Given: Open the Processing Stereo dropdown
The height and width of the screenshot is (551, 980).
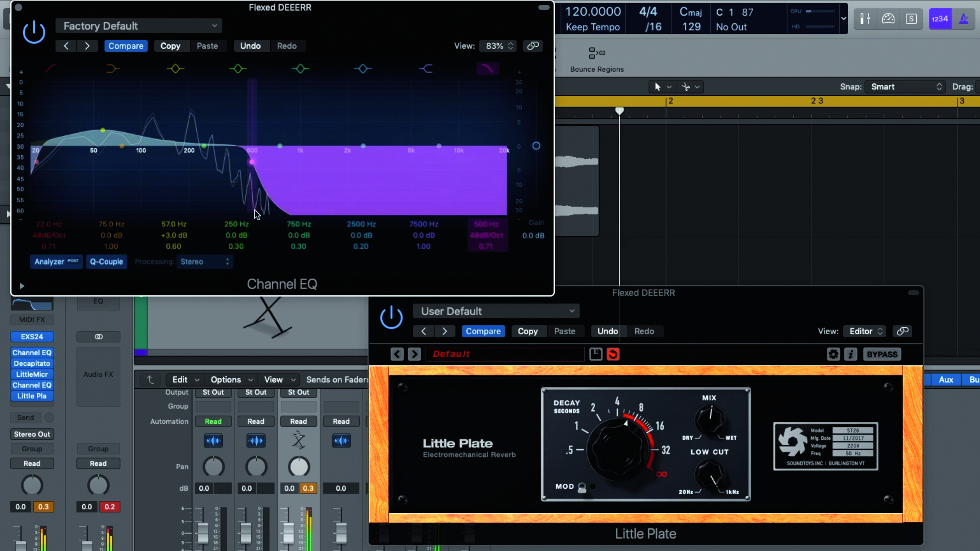Looking at the screenshot, I should tap(204, 262).
